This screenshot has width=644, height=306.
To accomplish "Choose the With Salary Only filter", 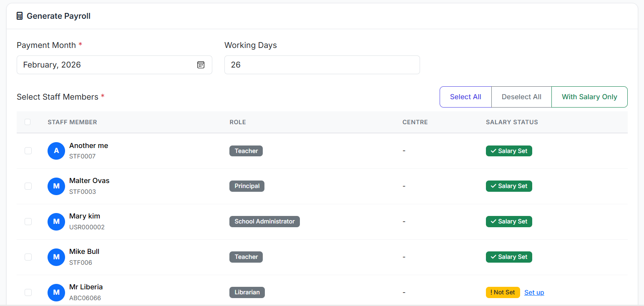I will pos(589,97).
